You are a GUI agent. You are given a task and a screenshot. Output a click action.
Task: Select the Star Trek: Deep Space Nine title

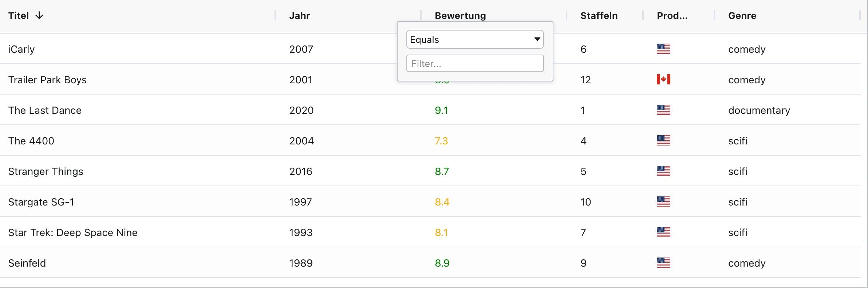pos(73,232)
